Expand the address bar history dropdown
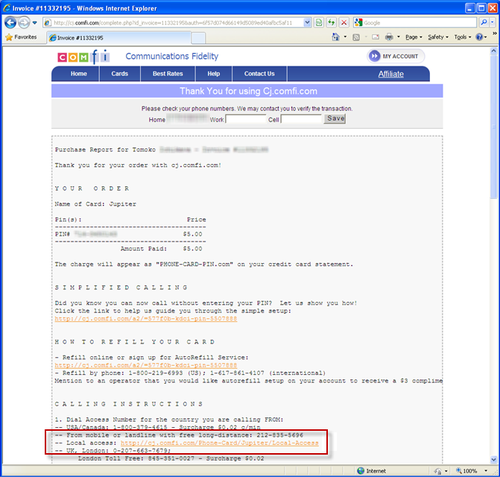Viewport: 500px width, 477px height. 307,23
